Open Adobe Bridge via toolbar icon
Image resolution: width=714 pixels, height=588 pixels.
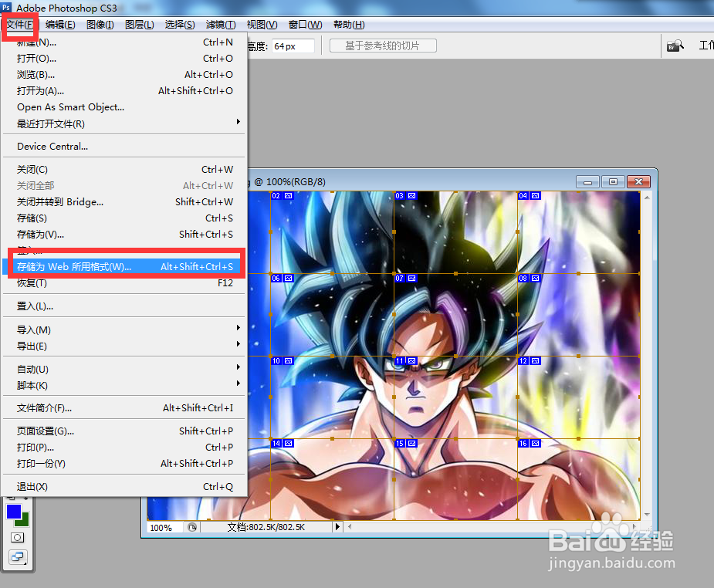point(675,46)
